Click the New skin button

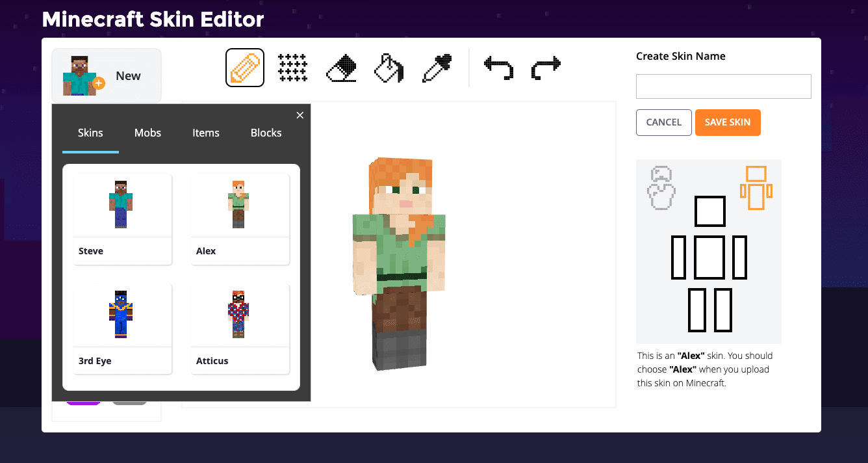pyautogui.click(x=107, y=75)
